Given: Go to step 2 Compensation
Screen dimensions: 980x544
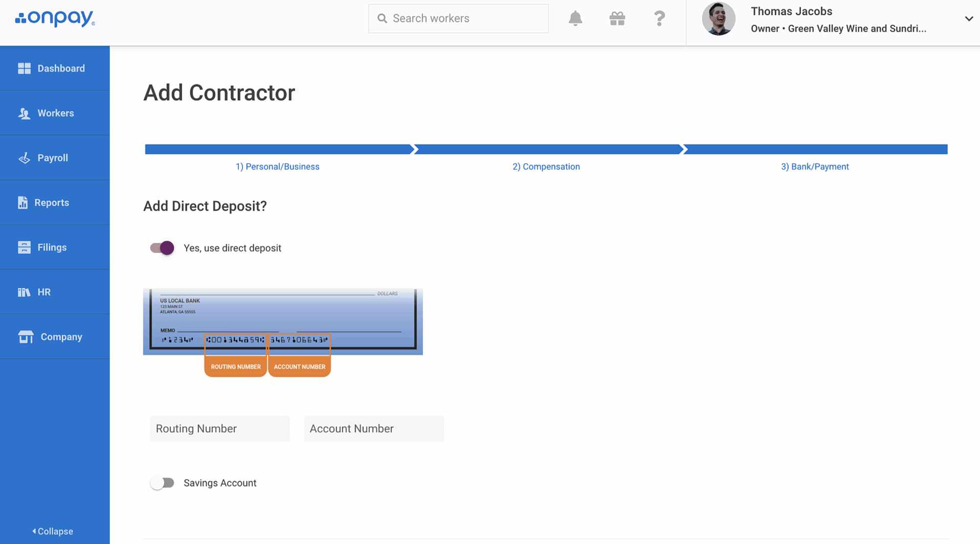Looking at the screenshot, I should [x=546, y=167].
